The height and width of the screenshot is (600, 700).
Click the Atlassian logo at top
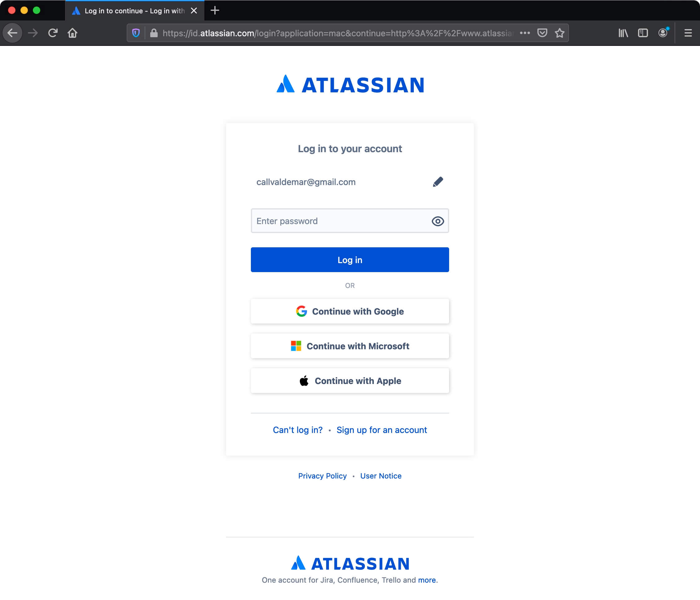click(x=350, y=85)
